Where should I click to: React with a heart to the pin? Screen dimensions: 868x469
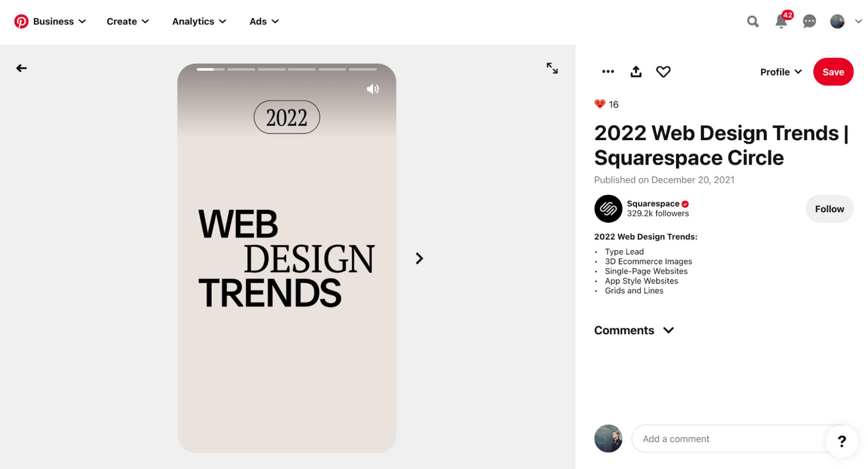tap(663, 72)
